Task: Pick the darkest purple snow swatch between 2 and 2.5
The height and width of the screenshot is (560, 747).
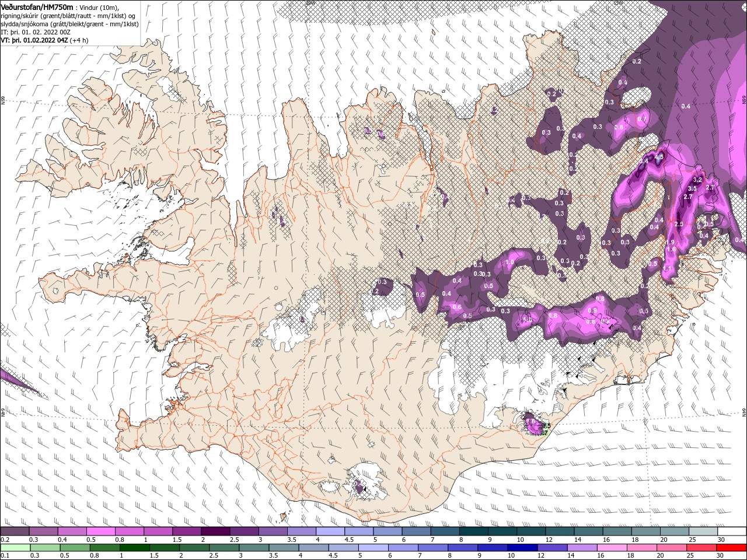Action: [x=215, y=531]
